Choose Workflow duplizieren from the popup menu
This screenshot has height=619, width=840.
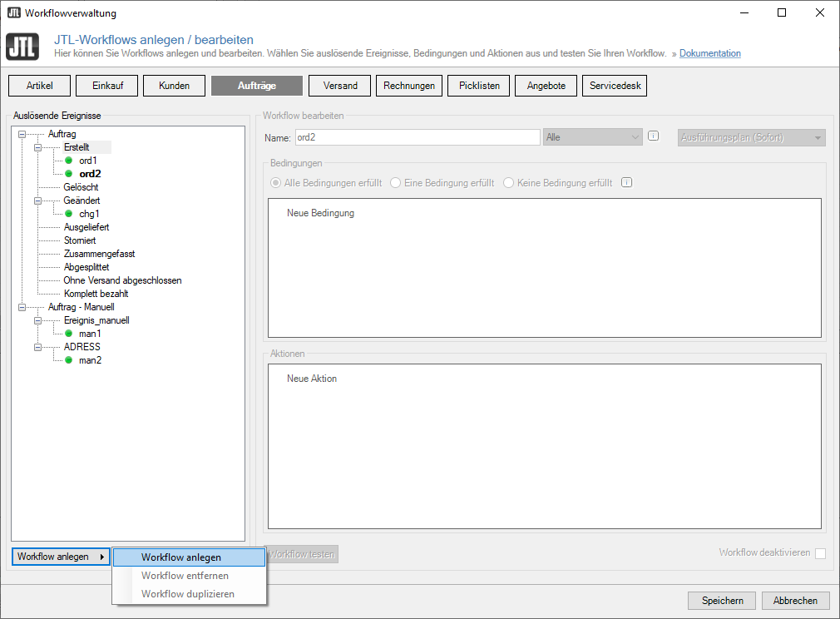(x=189, y=594)
